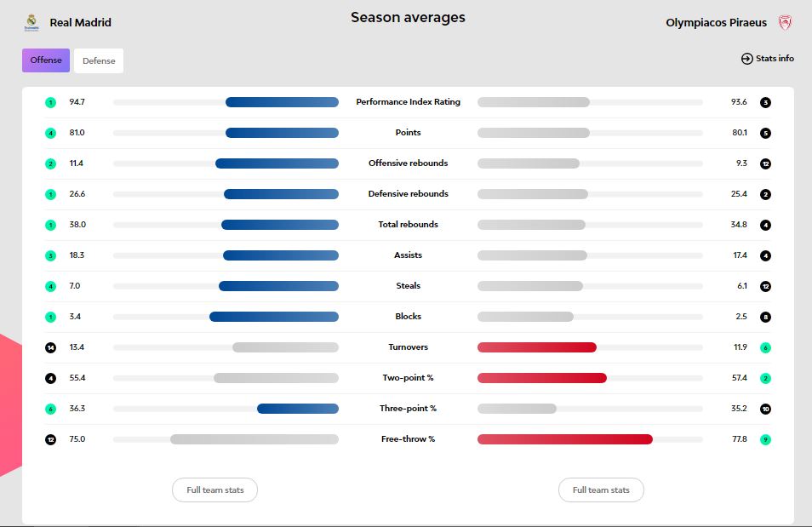Click the Real Madrid team name
Screen dimensions: 812x527
point(81,23)
